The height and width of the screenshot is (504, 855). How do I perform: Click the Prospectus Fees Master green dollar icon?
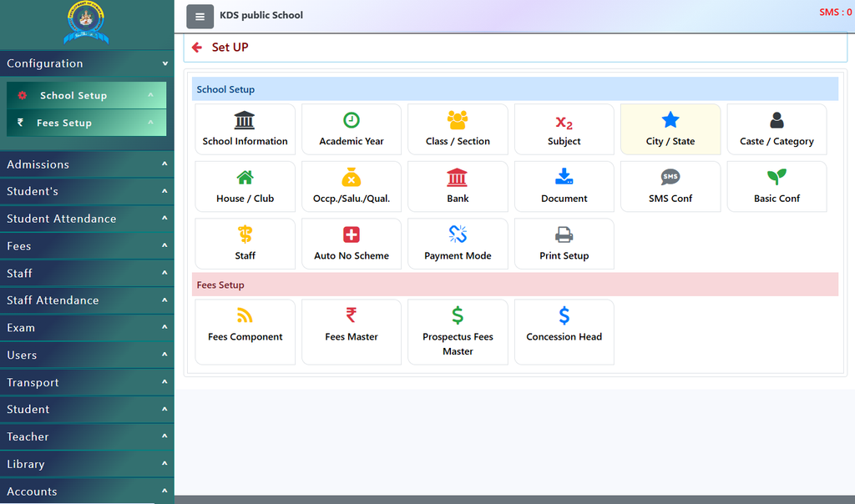458,315
